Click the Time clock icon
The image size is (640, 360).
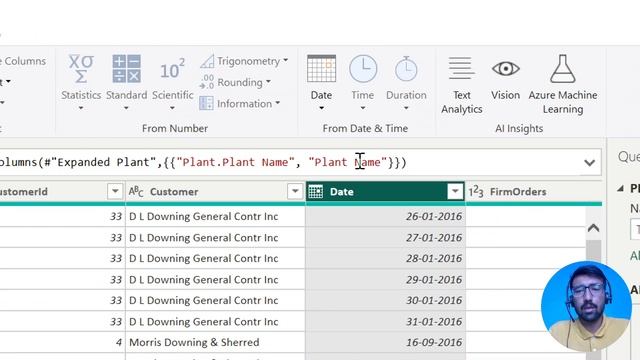tap(363, 69)
